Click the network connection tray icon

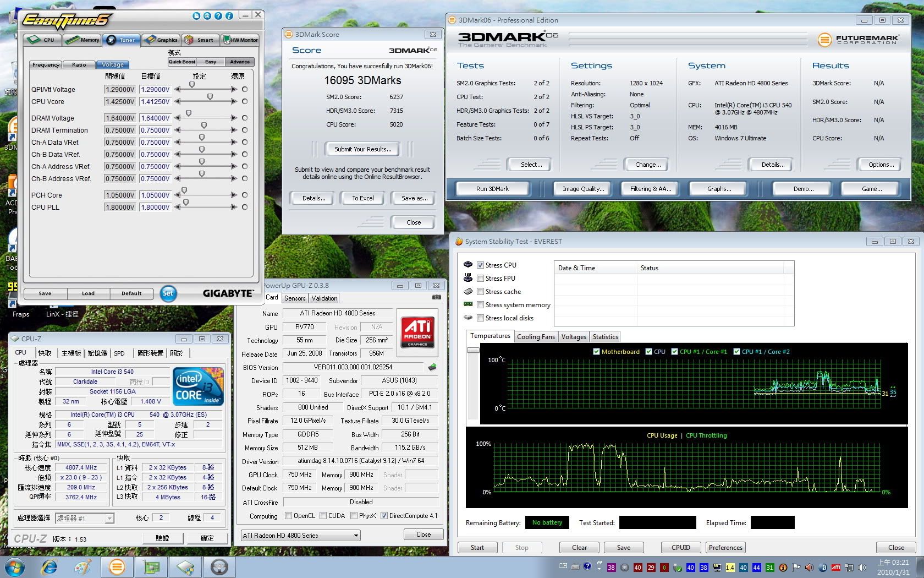point(849,568)
